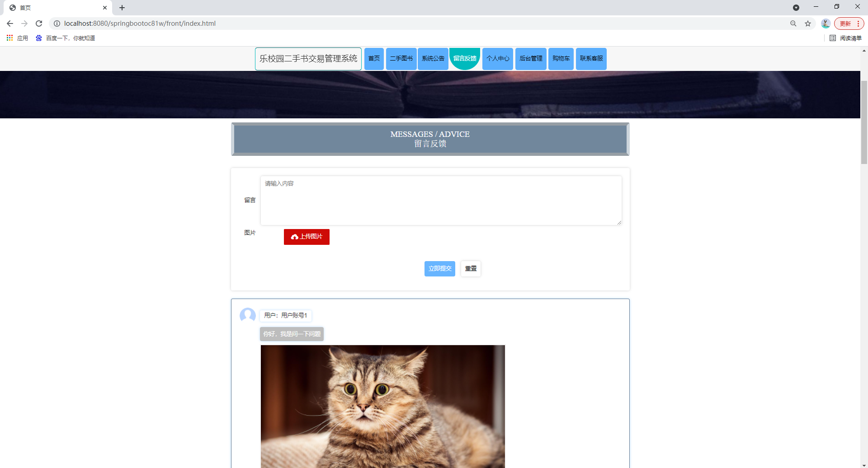
Task: Select the 留言反馈 menu item
Action: pos(465,59)
